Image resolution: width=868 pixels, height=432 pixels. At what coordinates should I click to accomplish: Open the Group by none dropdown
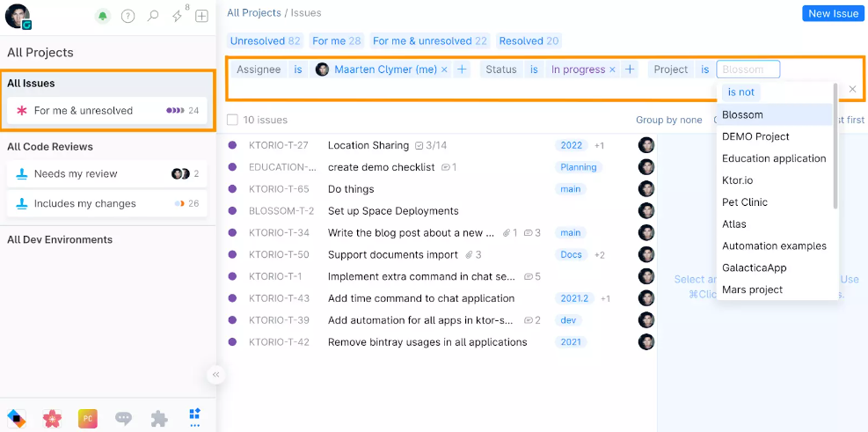click(x=668, y=120)
